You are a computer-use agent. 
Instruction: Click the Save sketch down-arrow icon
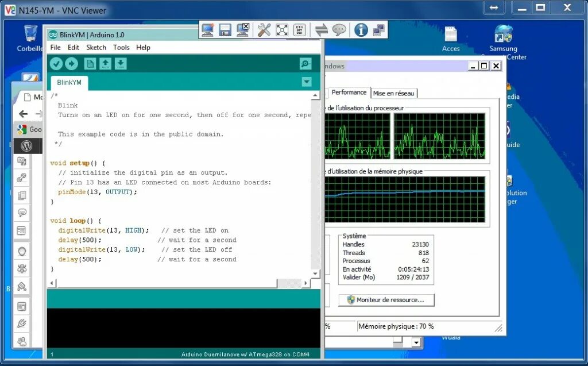(x=121, y=64)
